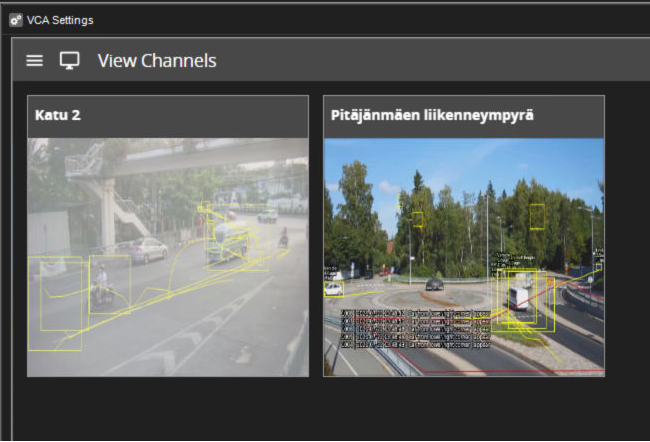650x442 pixels.
Task: Click the dark car in the roundabout
Action: (x=434, y=284)
